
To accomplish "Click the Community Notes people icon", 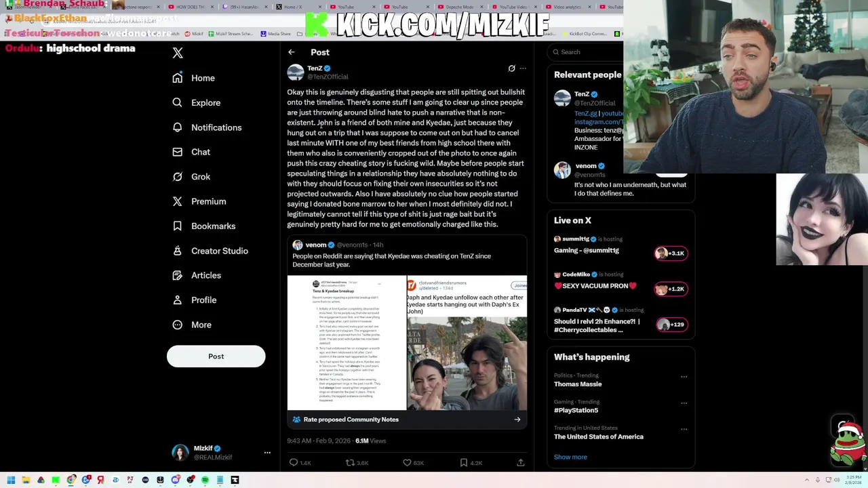I will [296, 420].
